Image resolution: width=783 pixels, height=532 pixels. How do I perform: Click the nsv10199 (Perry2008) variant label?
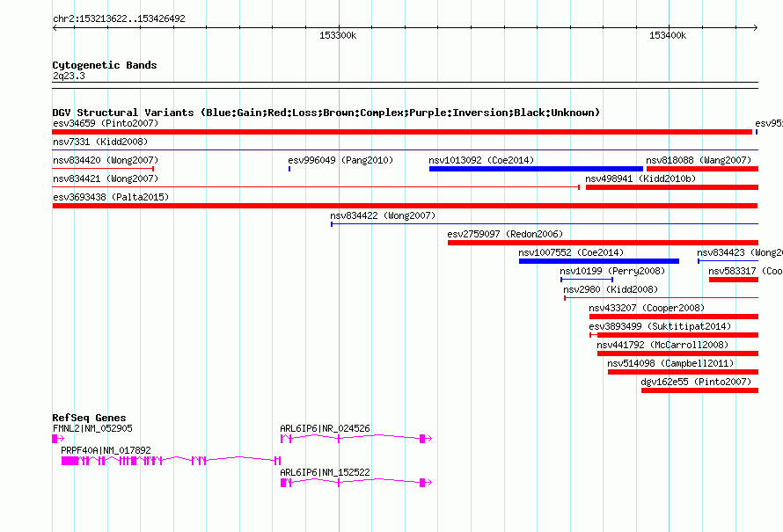pos(612,271)
